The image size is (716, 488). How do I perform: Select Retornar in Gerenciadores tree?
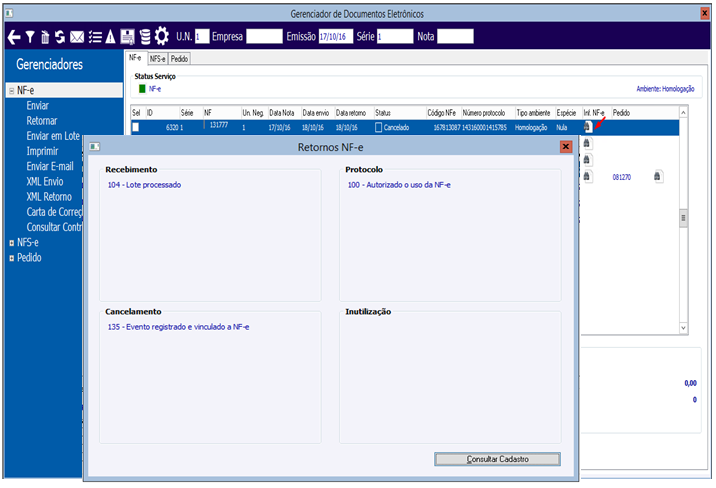pyautogui.click(x=42, y=121)
